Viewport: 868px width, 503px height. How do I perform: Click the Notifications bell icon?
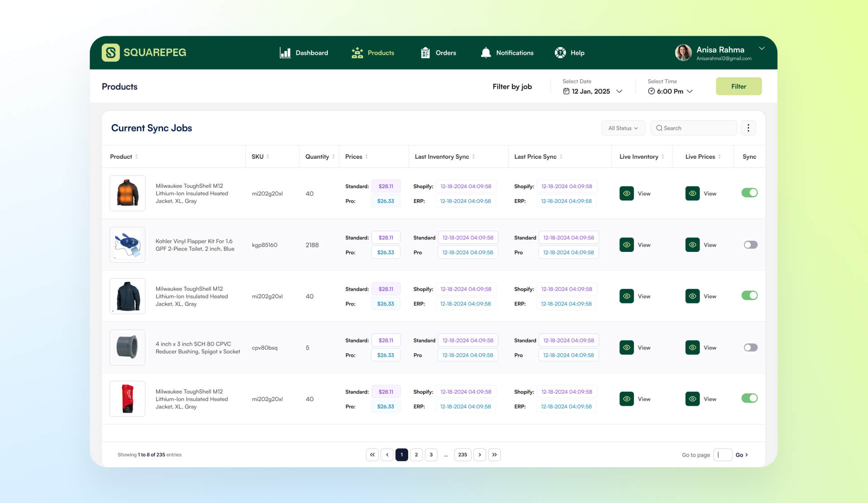tap(486, 53)
